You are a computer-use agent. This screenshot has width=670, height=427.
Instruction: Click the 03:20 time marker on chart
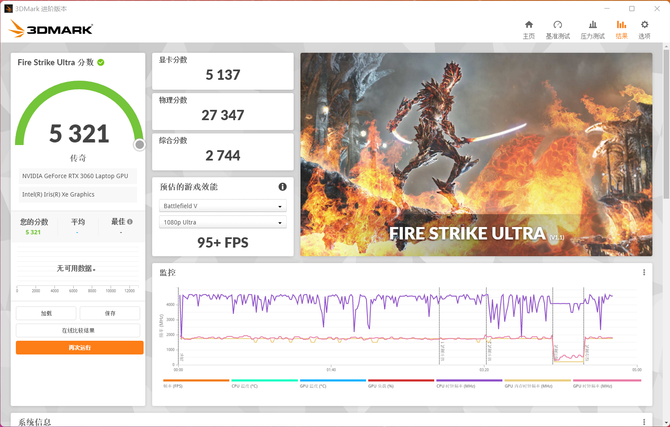click(484, 369)
